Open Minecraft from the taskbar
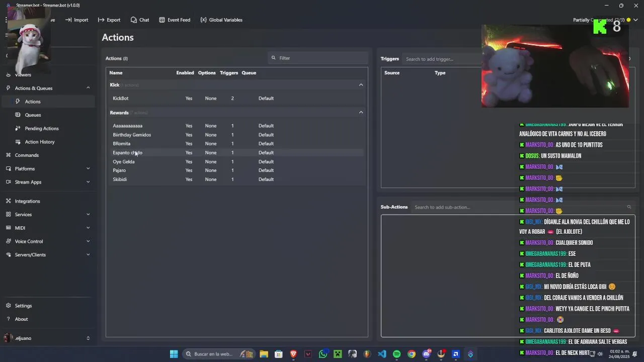The height and width of the screenshot is (362, 644). (338, 354)
